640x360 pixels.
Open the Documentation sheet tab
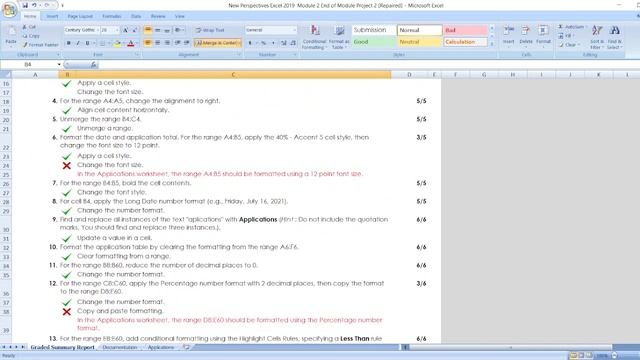click(120, 347)
